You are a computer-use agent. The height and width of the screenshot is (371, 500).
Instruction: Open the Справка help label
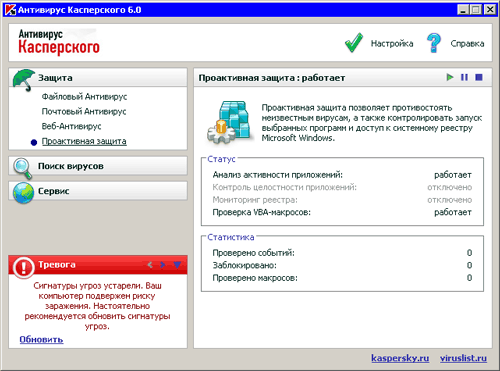click(x=467, y=44)
